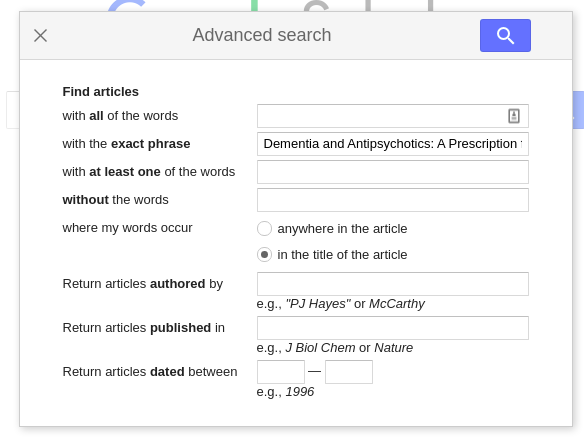Image resolution: width=584 pixels, height=441 pixels.
Task: Click the 'with the exact phrase' label
Action: coord(126,144)
